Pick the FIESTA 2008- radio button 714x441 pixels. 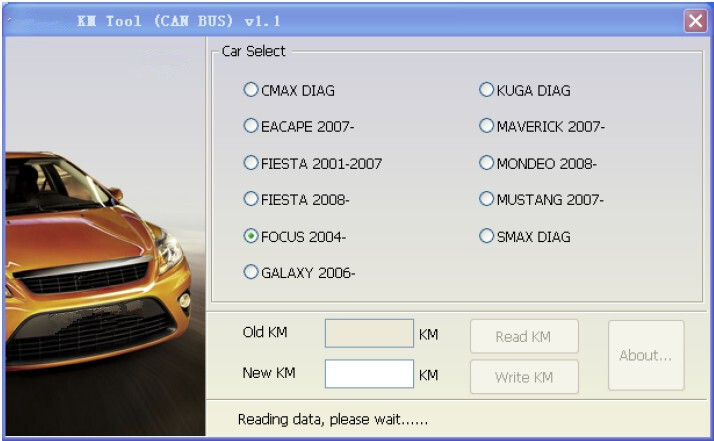pyautogui.click(x=251, y=199)
